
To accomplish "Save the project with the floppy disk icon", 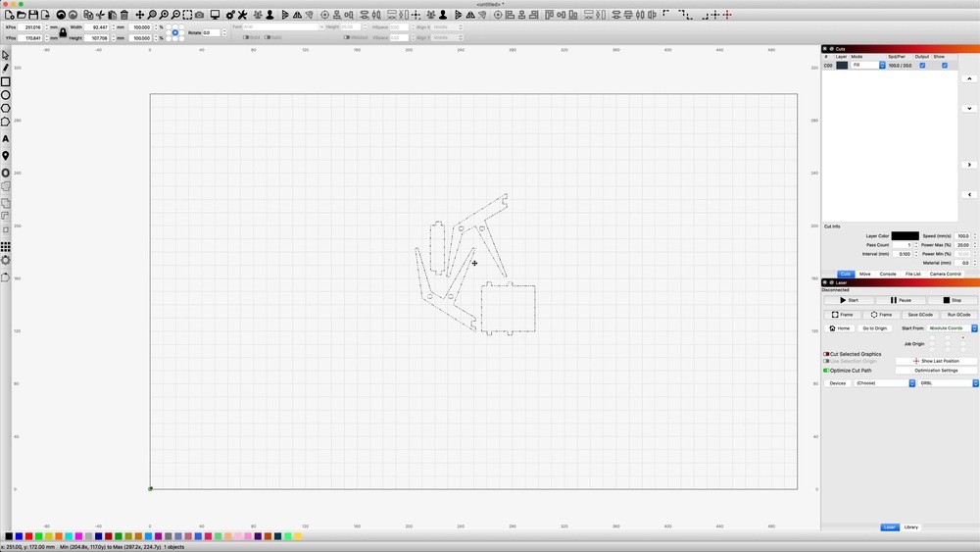I will pos(33,15).
